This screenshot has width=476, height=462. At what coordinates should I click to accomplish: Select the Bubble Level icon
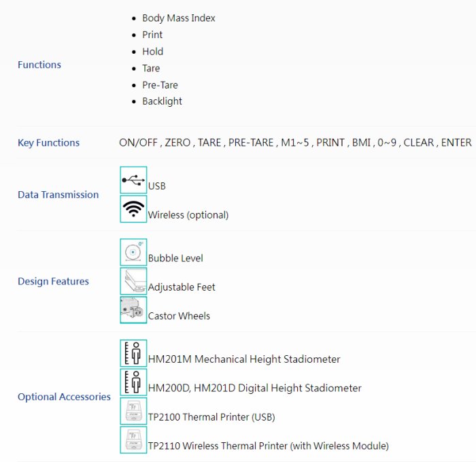click(133, 252)
